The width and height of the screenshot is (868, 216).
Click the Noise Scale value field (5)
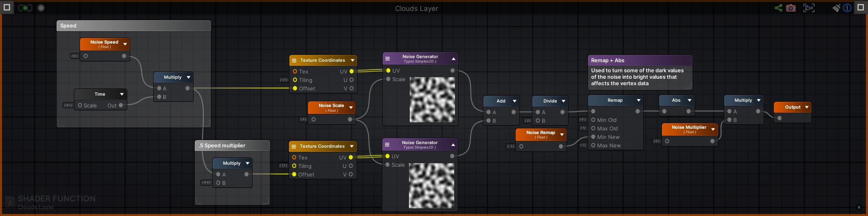click(x=303, y=120)
